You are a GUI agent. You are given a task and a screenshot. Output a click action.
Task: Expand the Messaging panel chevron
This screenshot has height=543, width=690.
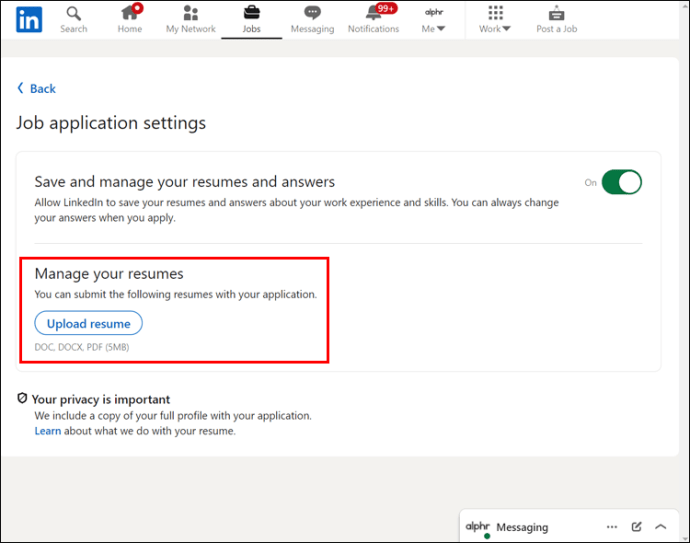click(x=661, y=527)
